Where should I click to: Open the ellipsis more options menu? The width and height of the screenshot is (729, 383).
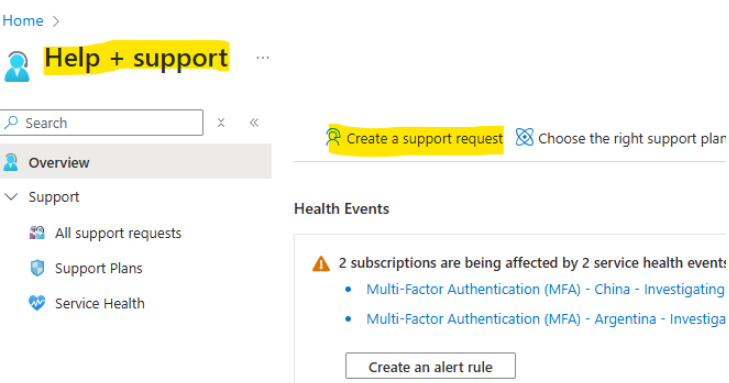coord(263,58)
